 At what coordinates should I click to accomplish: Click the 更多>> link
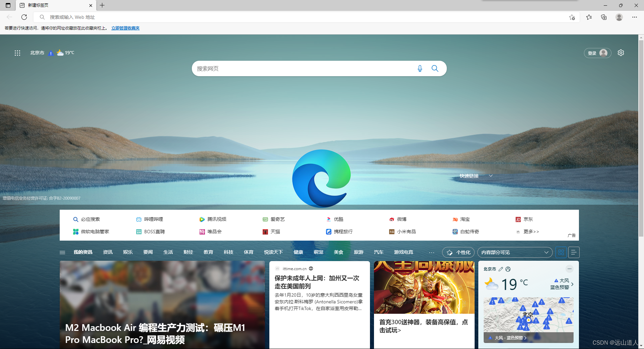531,232
